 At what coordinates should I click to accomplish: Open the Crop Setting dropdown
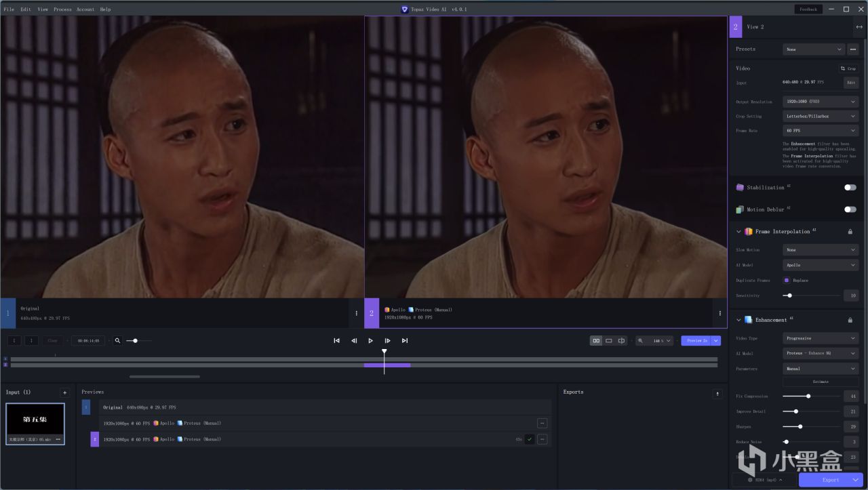(x=821, y=116)
